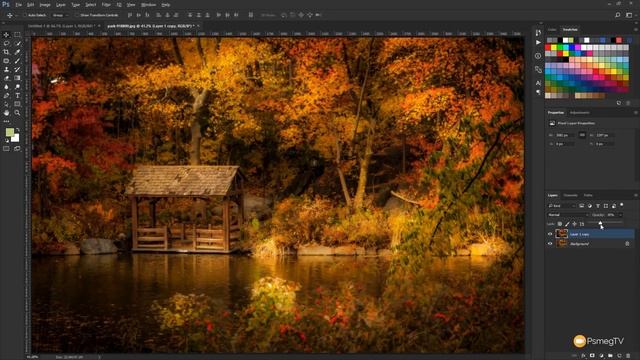The width and height of the screenshot is (640, 360).
Task: Select the Dodge tool
Action: [17, 87]
